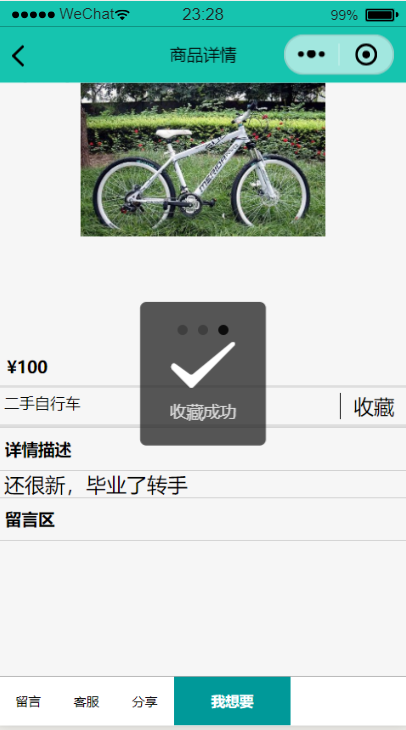Select the third carousel dot
The image size is (406, 730).
click(223, 330)
